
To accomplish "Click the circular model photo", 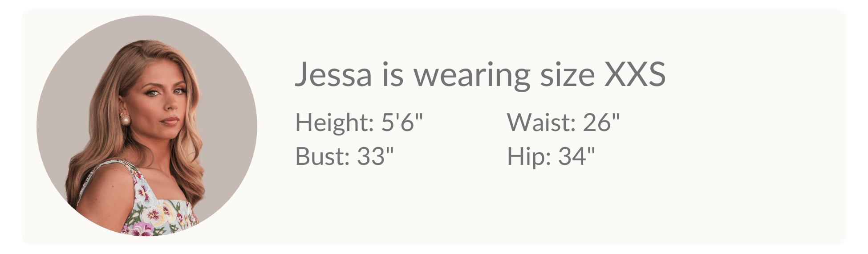I will pyautogui.click(x=147, y=126).
